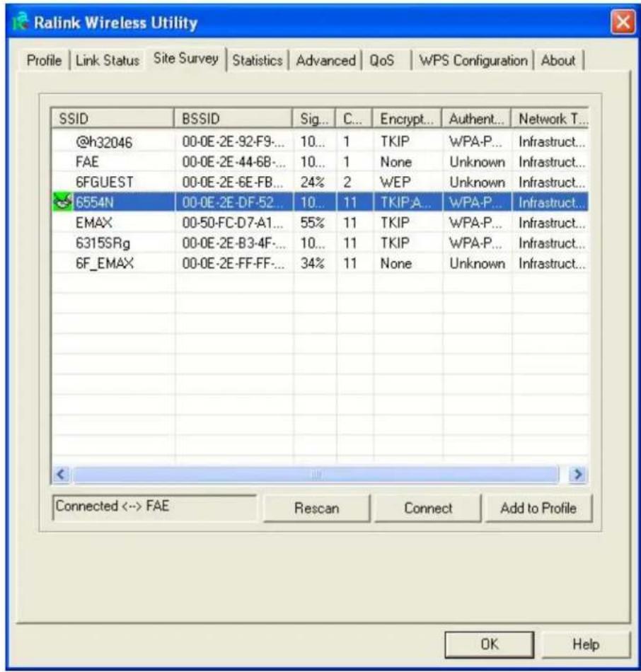Viewport: 641px width, 672px height.
Task: Select the 6554N network row
Action: pyautogui.click(x=320, y=202)
